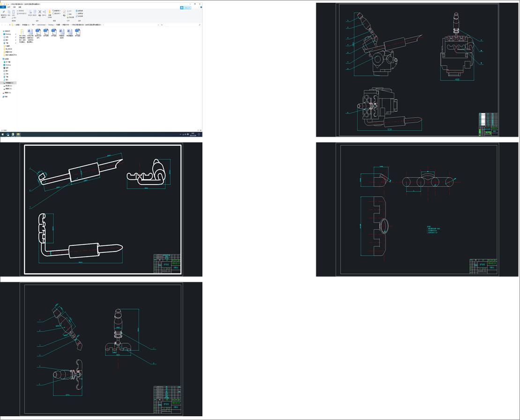
Task: Open white-bordered exhaust pipe drawing thumbnail
Action: click(x=101, y=209)
